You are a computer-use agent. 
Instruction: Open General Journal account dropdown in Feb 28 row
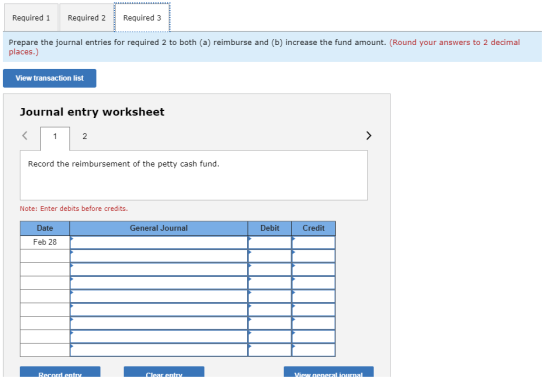[x=159, y=243]
